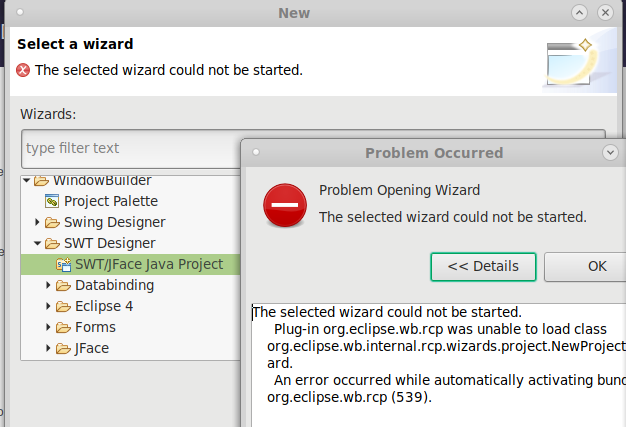The width and height of the screenshot is (626, 427).
Task: Expand the Swing Designer node
Action: click(x=37, y=222)
